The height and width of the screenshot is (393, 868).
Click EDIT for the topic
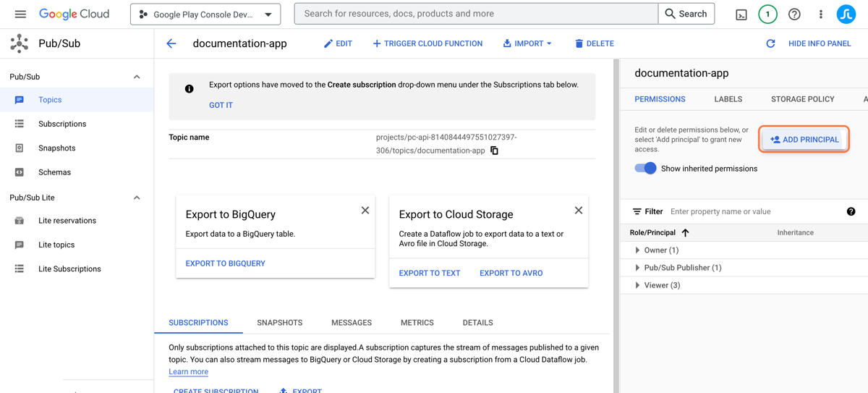point(338,43)
